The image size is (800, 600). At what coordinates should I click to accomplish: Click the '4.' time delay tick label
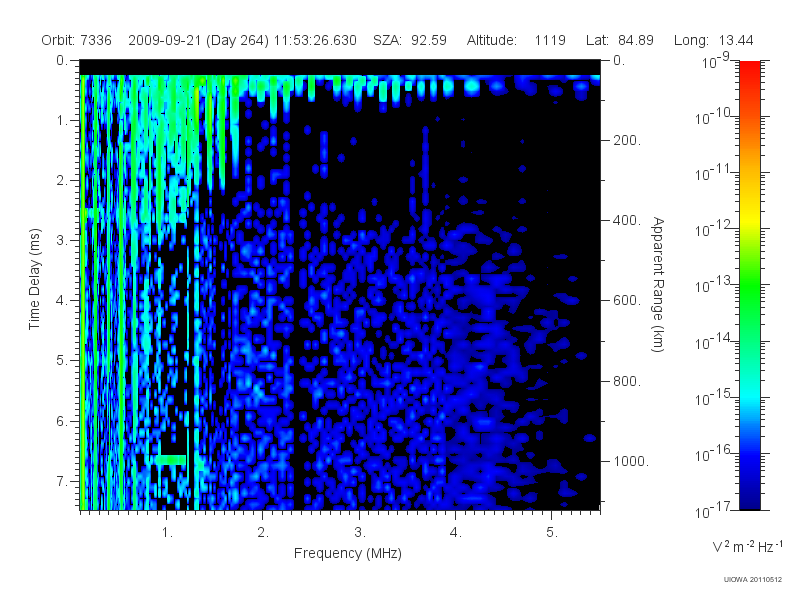pyautogui.click(x=62, y=301)
